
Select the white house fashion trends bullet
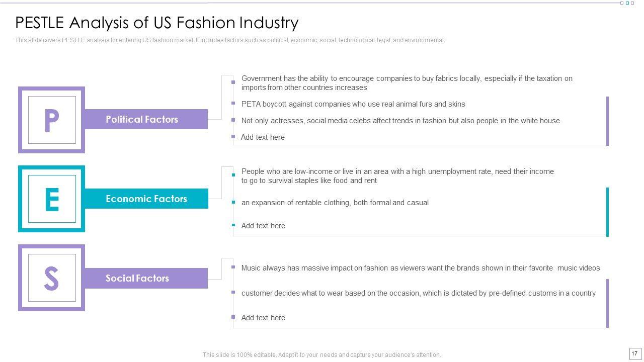click(x=400, y=121)
